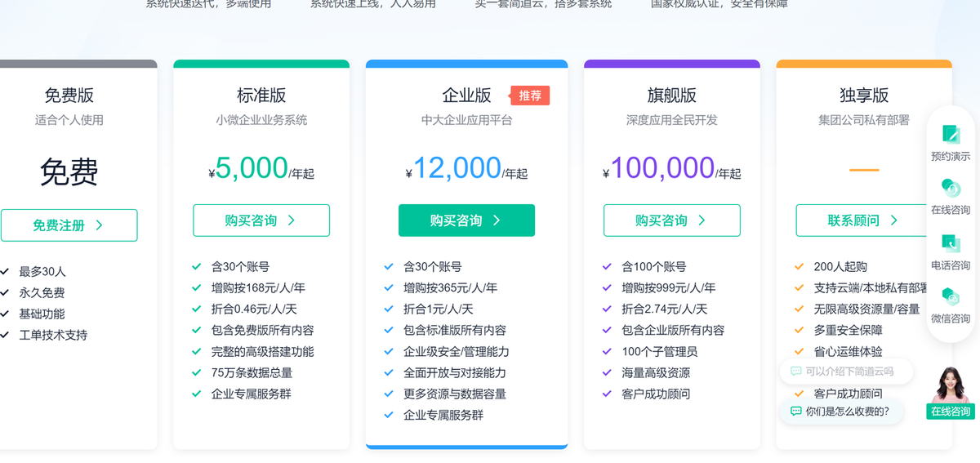980x463 pixels.
Task: Click the 更多资源与数据容量 feature
Action: click(x=454, y=394)
